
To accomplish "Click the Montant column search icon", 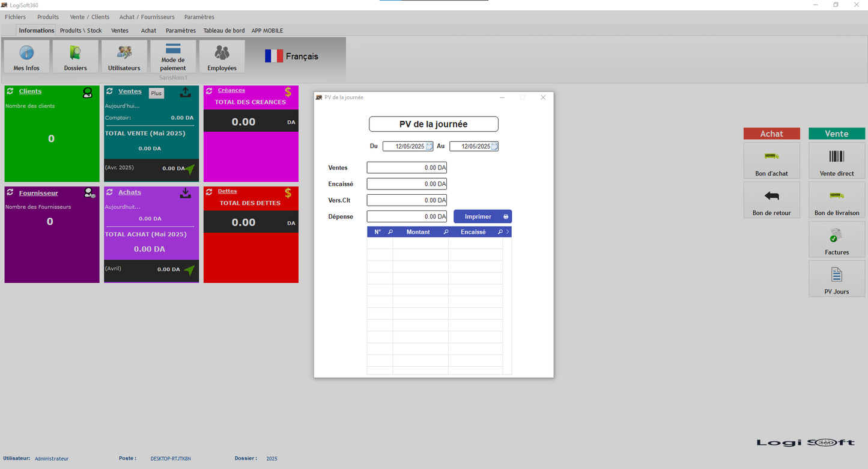I will pyautogui.click(x=446, y=232).
